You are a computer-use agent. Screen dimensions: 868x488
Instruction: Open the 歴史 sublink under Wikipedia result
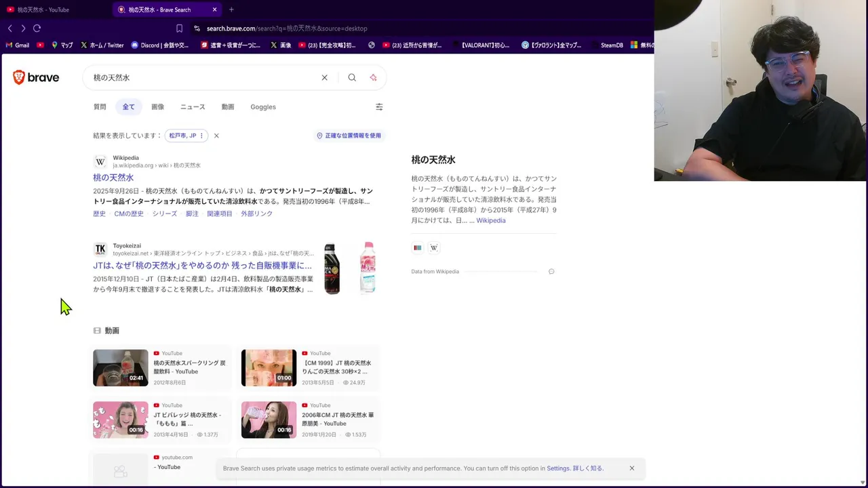coord(100,213)
